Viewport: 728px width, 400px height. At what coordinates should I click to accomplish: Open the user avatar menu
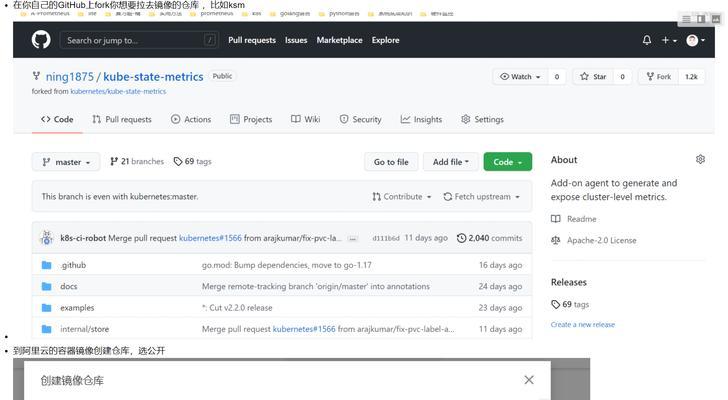pos(696,40)
